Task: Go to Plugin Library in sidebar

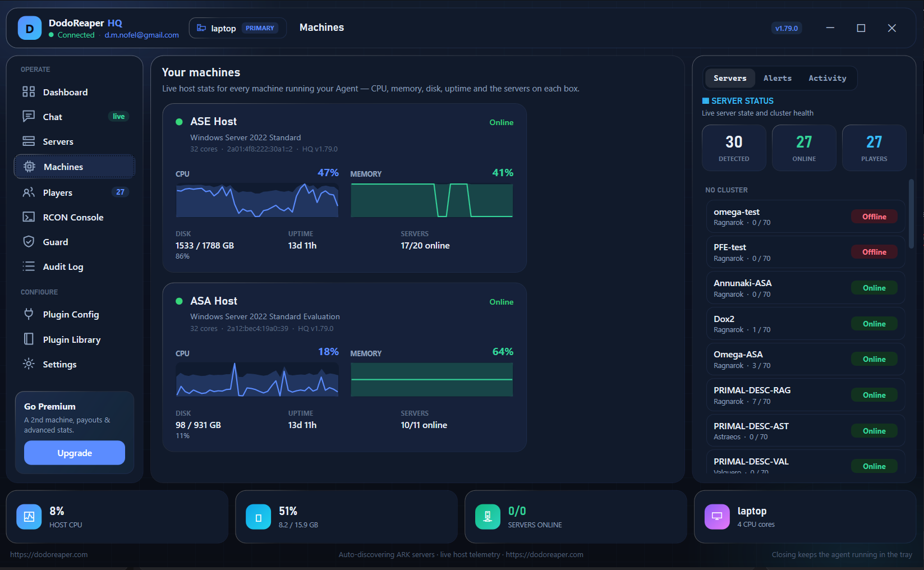Action: [75, 339]
